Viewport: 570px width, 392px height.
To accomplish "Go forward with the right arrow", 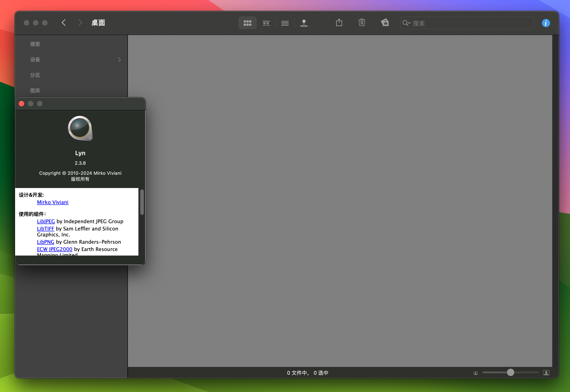I will point(80,23).
